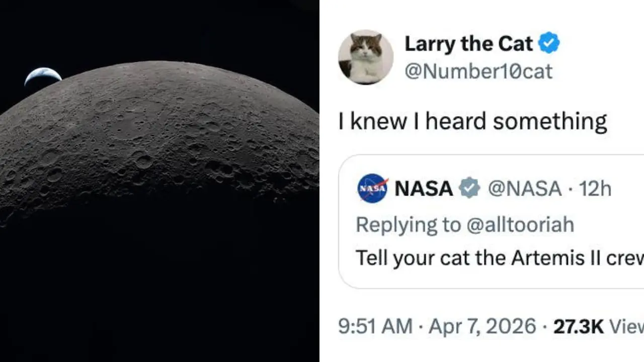This screenshot has height=362, width=644.
Task: Open the Larry the Cat display name
Action: point(468,44)
